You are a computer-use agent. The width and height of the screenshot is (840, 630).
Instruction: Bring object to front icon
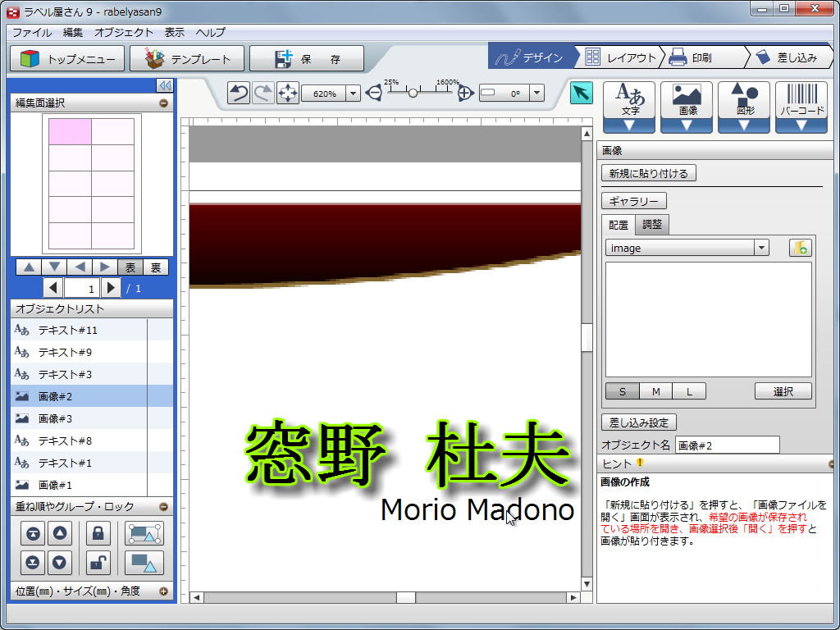33,533
